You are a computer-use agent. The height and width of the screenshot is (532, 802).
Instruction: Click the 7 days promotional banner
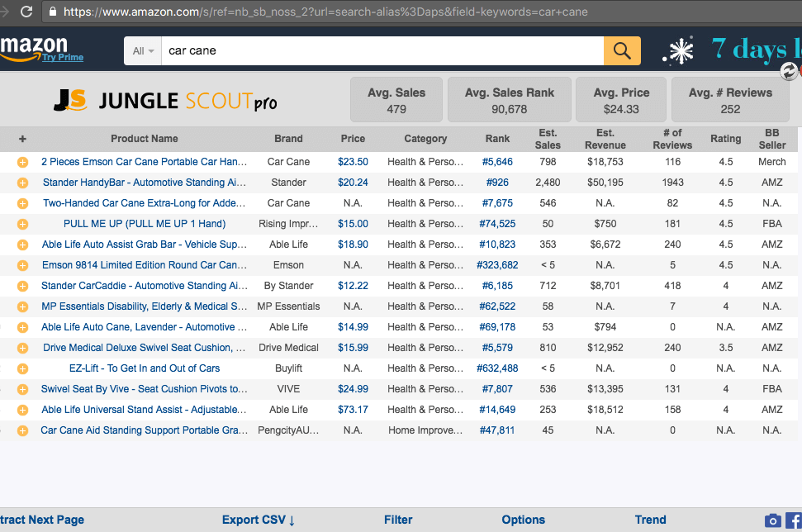pos(756,50)
